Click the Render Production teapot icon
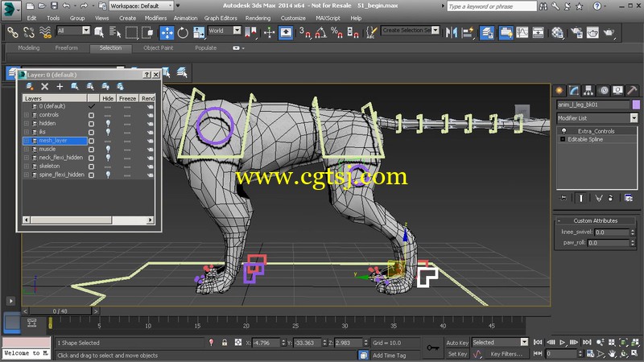 [609, 32]
